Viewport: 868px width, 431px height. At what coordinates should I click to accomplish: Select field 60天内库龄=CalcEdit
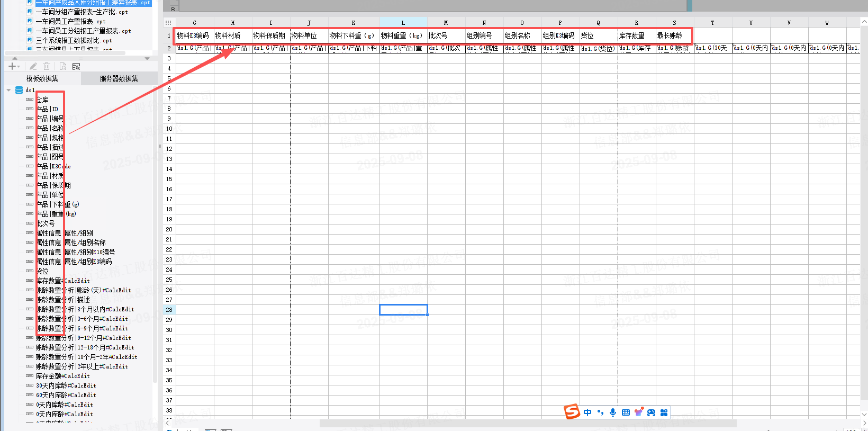66,395
